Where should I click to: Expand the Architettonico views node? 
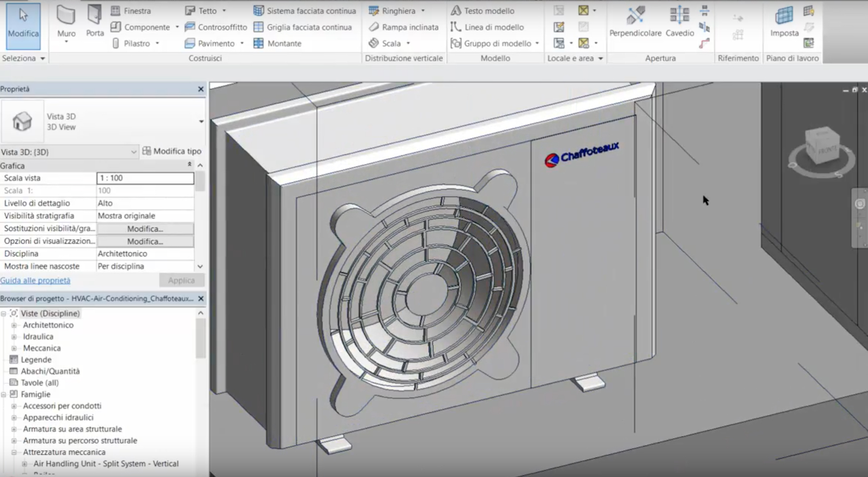(x=14, y=325)
